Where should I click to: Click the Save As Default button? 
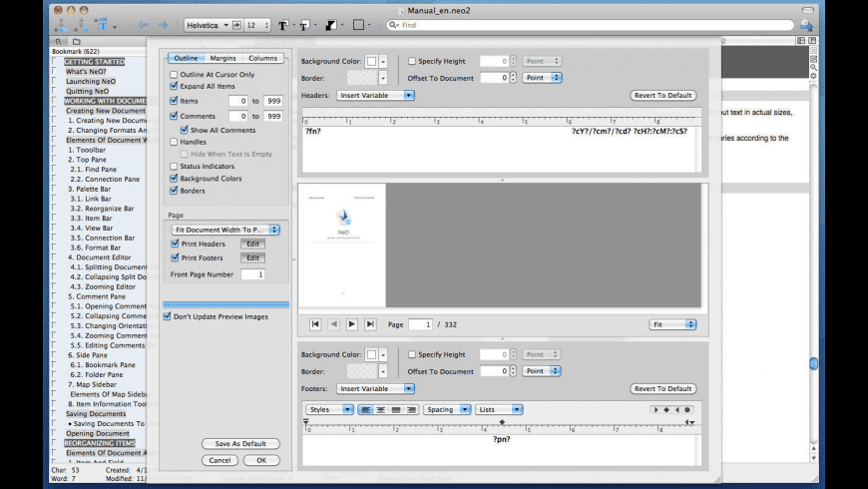point(240,443)
